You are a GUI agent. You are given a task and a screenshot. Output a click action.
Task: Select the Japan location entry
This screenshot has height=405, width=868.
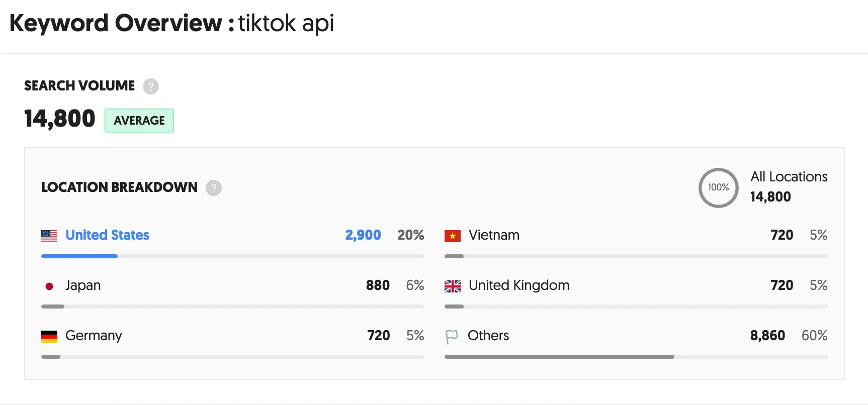click(x=83, y=285)
